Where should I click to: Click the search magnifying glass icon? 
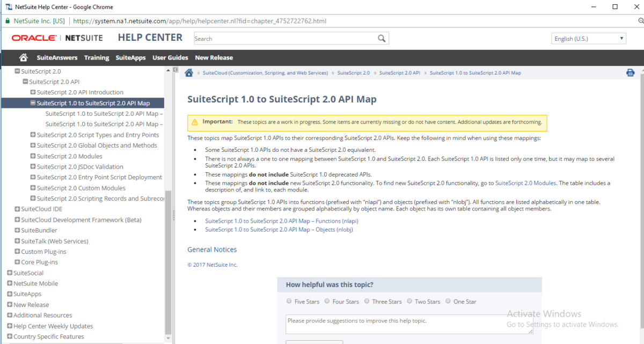382,38
